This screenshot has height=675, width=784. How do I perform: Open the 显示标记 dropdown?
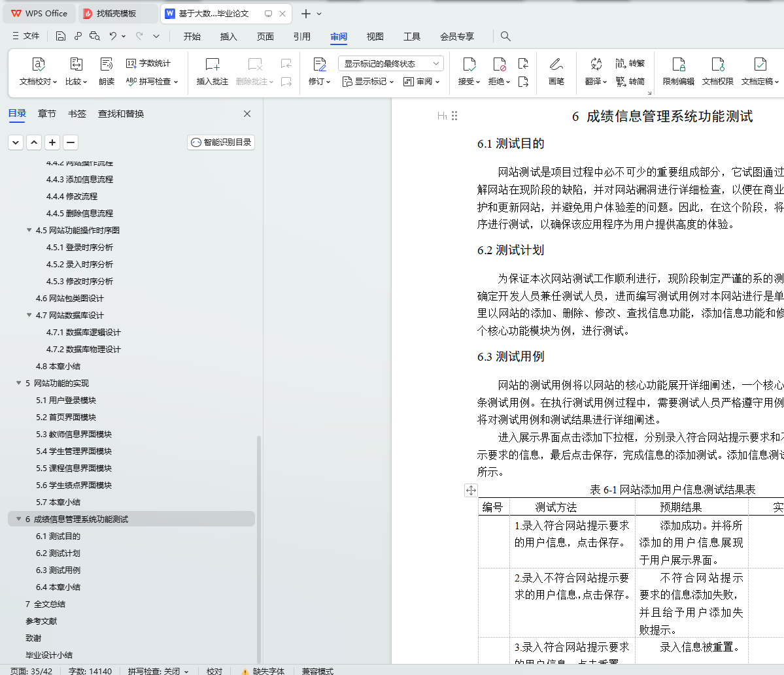(368, 82)
